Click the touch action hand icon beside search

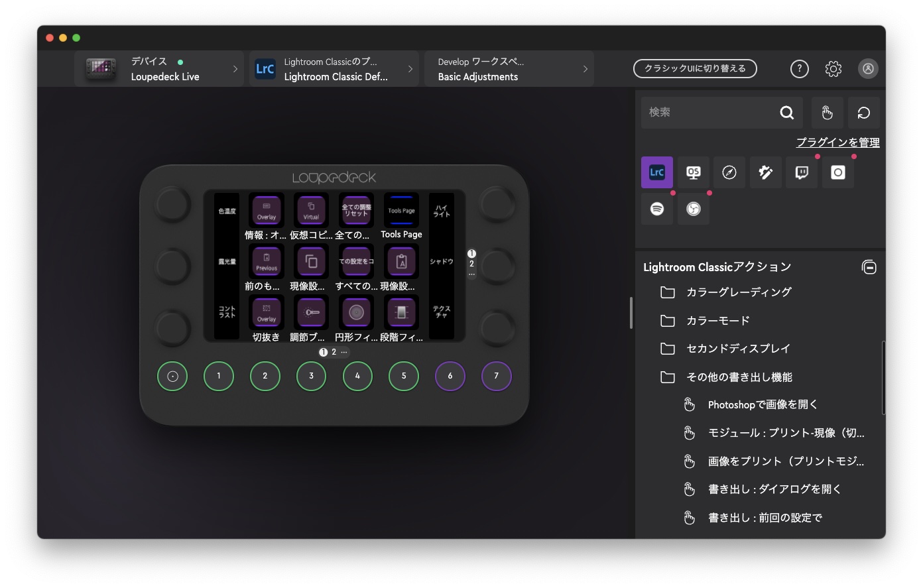click(x=828, y=113)
